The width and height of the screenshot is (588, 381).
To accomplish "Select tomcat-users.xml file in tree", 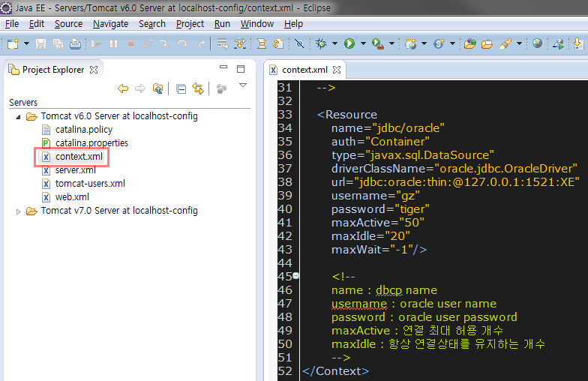I will [89, 184].
